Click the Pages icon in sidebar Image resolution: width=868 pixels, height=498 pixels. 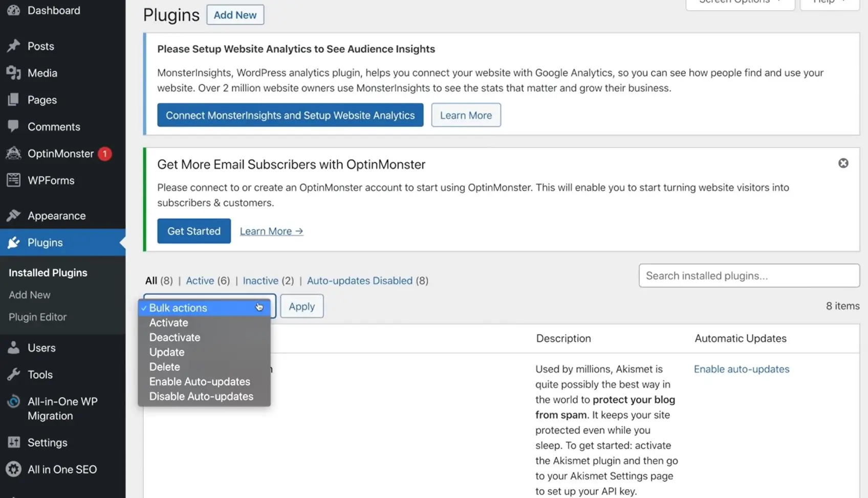[x=14, y=100]
